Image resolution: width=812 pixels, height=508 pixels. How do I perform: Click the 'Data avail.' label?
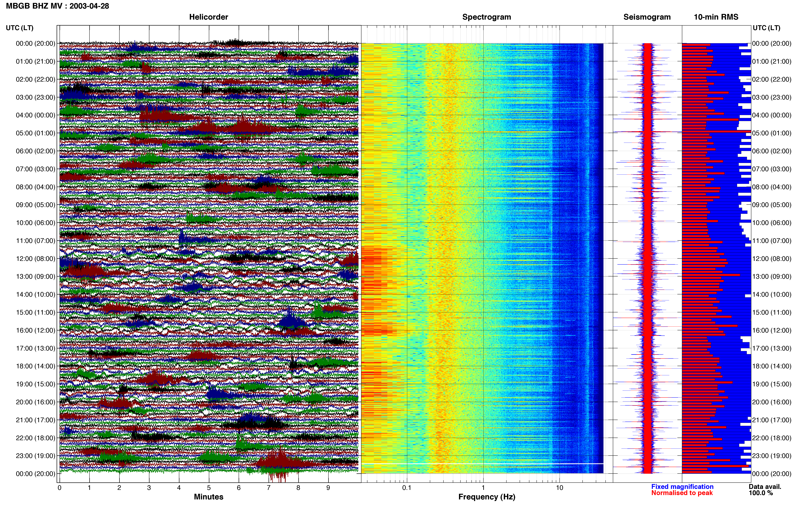[x=765, y=487]
